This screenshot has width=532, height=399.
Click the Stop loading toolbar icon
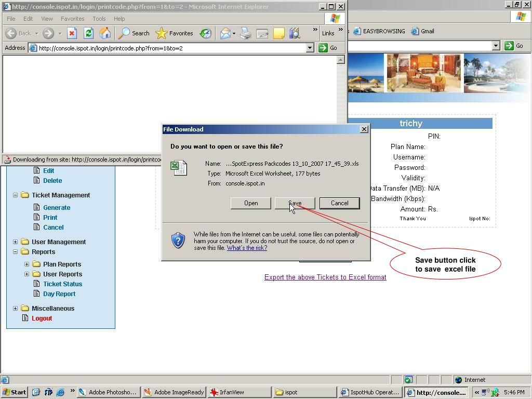pos(72,33)
